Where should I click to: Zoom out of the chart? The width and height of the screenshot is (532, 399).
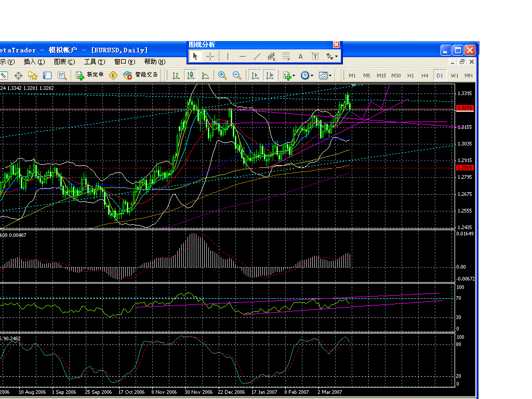(237, 75)
